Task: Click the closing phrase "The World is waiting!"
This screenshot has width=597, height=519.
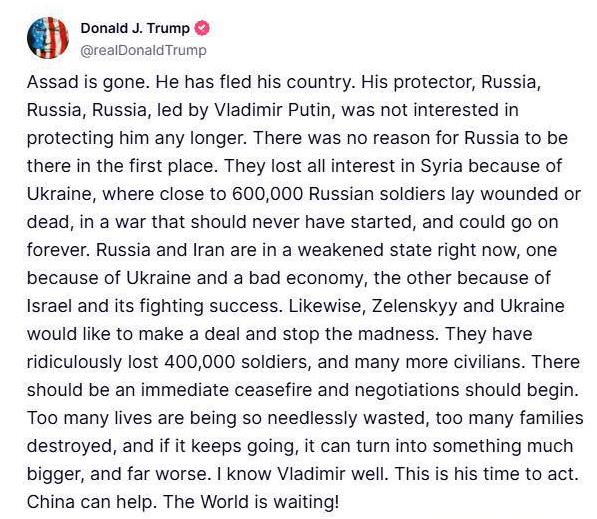Action: 251,502
